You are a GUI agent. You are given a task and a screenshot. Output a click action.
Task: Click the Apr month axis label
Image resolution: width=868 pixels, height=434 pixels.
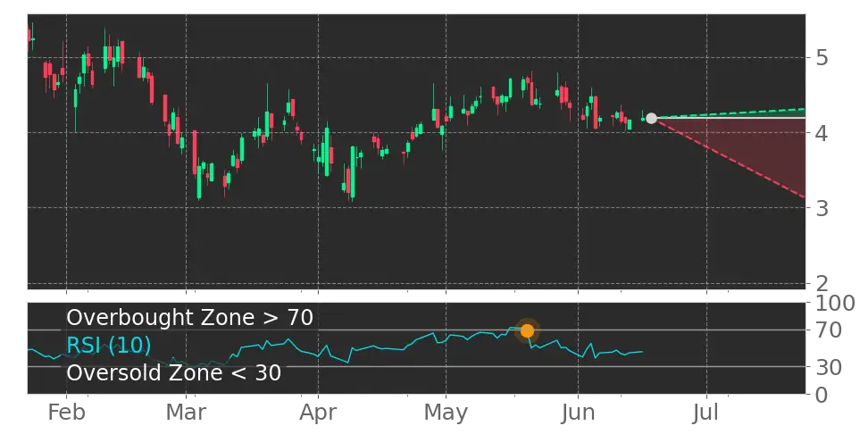(318, 413)
